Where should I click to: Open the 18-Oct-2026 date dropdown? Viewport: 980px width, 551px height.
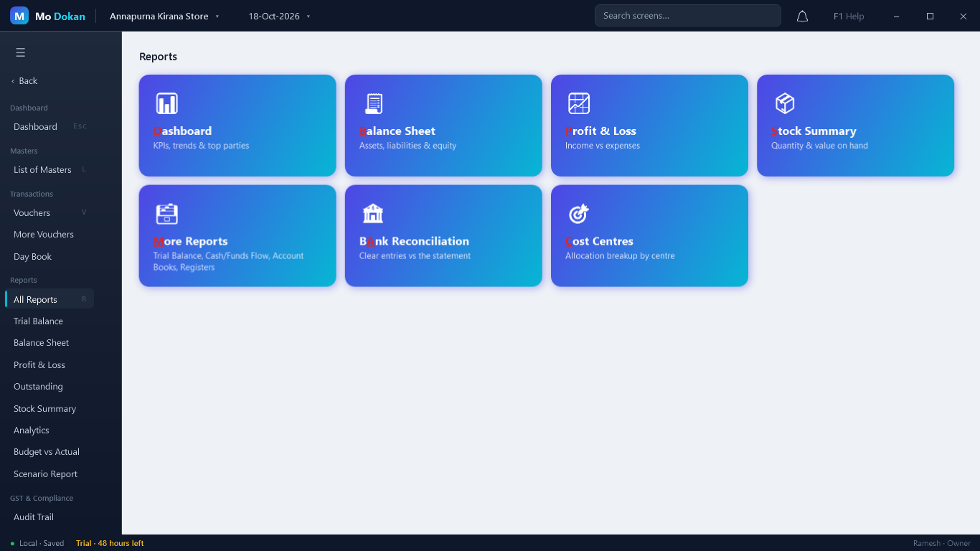click(279, 16)
